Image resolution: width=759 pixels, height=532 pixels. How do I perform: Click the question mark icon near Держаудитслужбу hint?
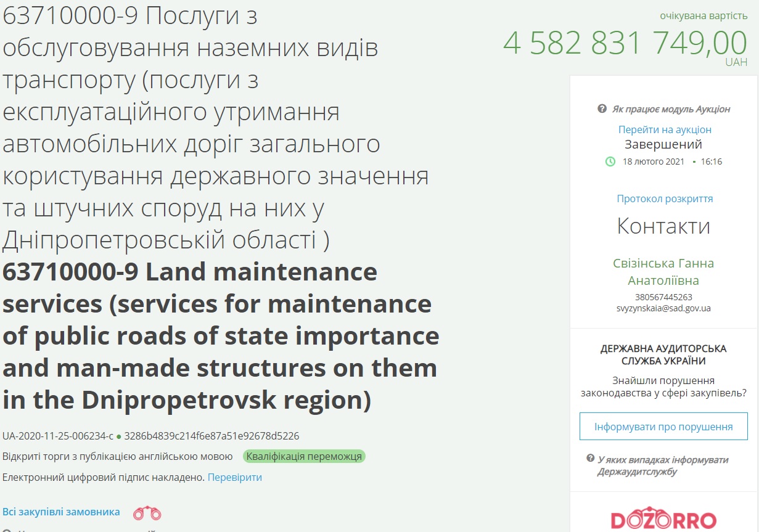[x=590, y=460]
